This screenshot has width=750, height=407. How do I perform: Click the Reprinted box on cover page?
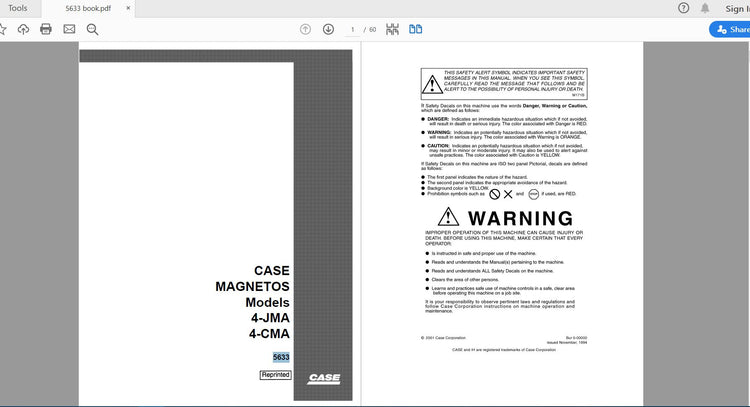click(x=276, y=375)
